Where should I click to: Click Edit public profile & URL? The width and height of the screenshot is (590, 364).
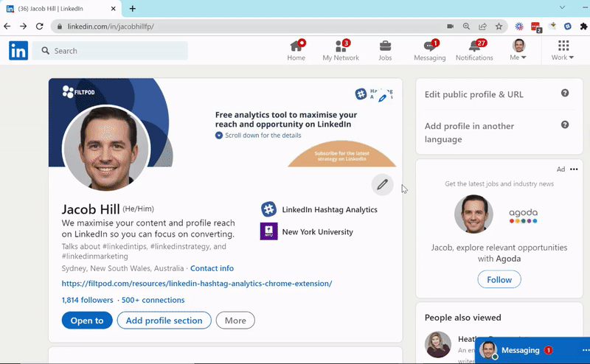click(x=474, y=94)
